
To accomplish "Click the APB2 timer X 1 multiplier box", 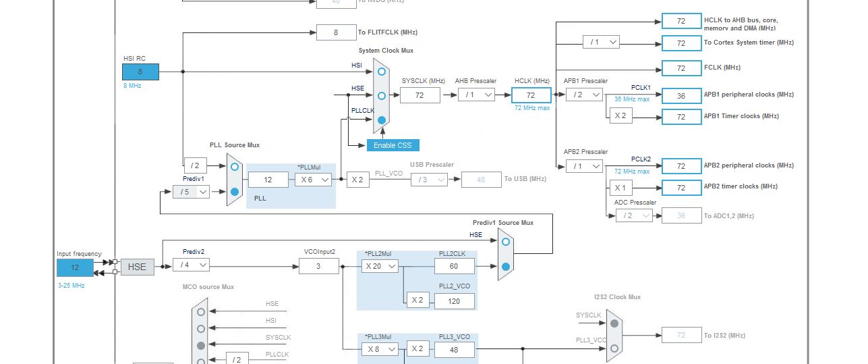I will point(620,188).
